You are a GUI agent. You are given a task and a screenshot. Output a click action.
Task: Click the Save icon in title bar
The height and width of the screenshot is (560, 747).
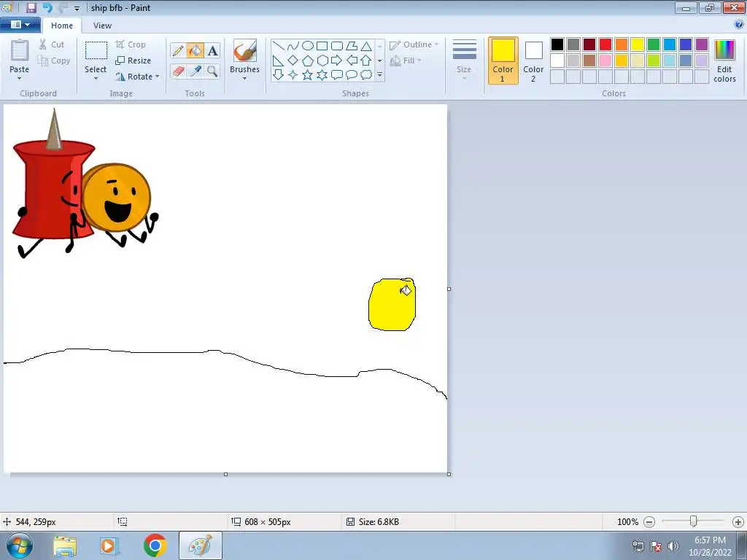tap(31, 7)
